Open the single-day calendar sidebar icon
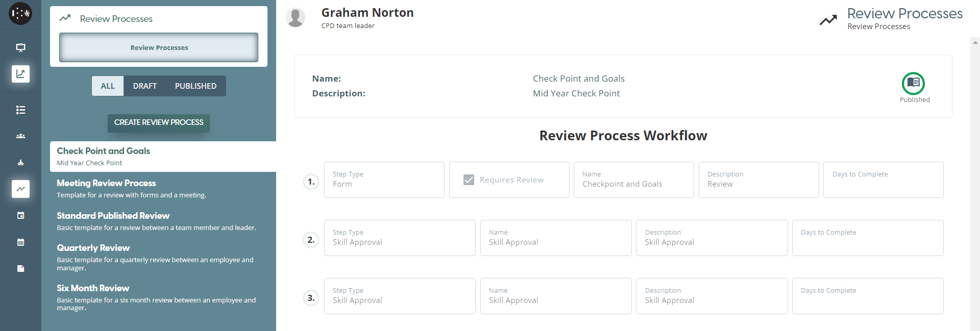Screen dimensions: 980x331 [x=20, y=215]
